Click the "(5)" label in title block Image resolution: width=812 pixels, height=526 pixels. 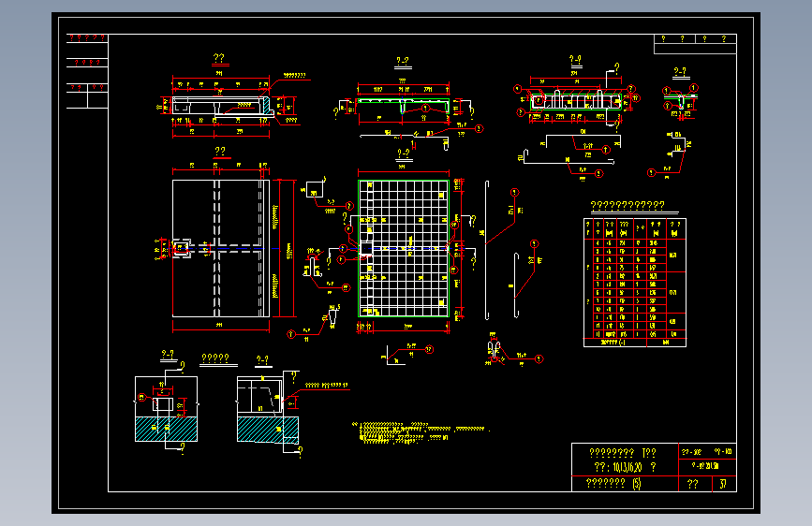click(x=637, y=484)
